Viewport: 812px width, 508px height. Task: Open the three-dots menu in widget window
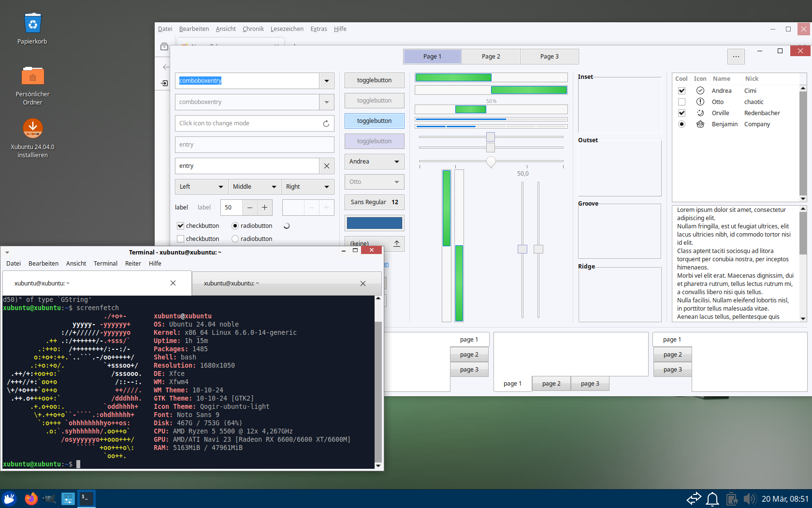coord(736,57)
